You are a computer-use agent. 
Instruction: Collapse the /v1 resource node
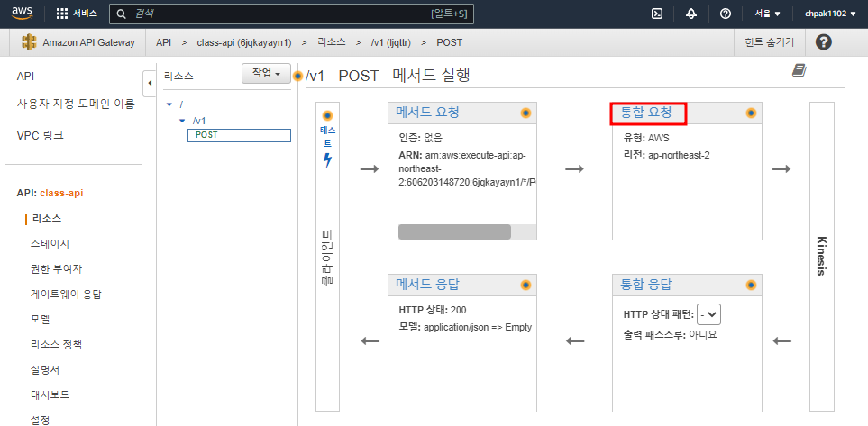point(181,121)
